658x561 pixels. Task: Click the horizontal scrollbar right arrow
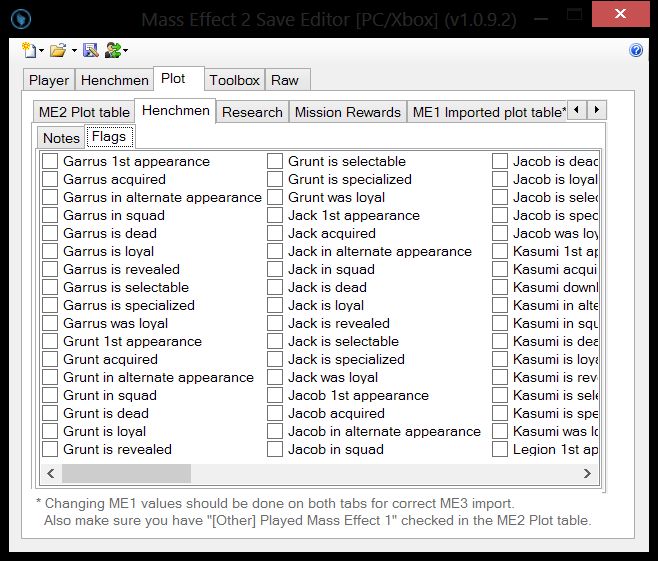coord(588,474)
